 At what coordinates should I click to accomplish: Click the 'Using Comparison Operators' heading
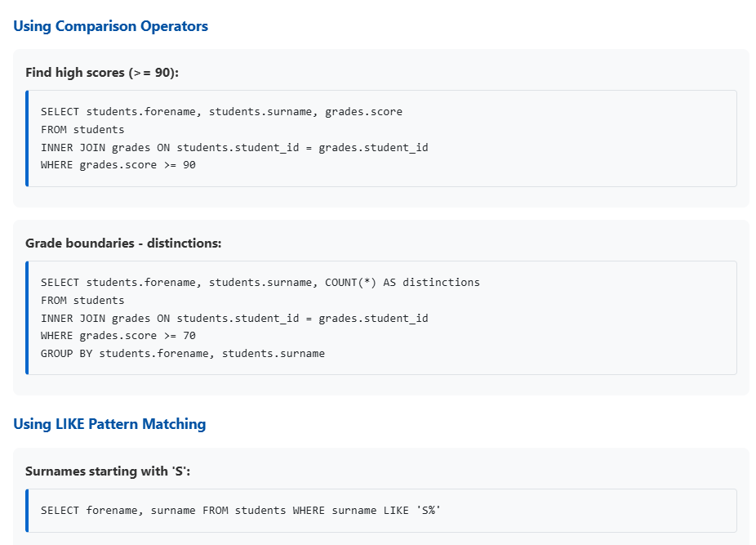(110, 26)
